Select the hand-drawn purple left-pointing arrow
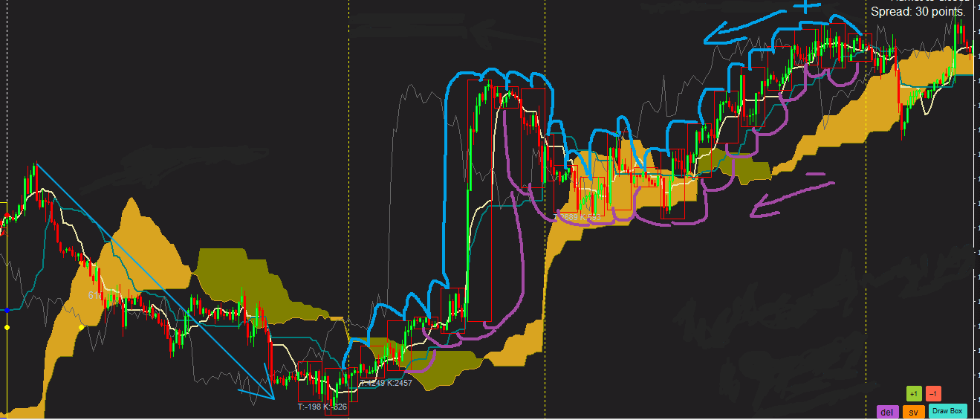The image size is (980, 420). click(792, 199)
